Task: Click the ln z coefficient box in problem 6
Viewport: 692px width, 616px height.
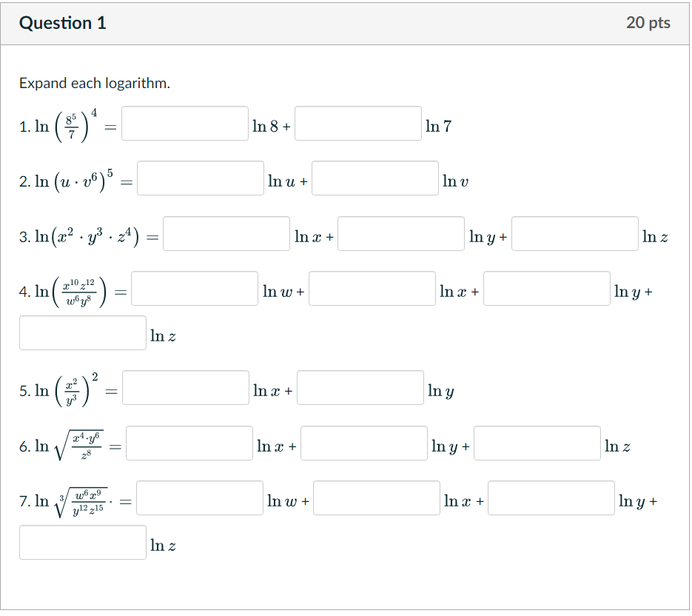Action: click(x=537, y=442)
